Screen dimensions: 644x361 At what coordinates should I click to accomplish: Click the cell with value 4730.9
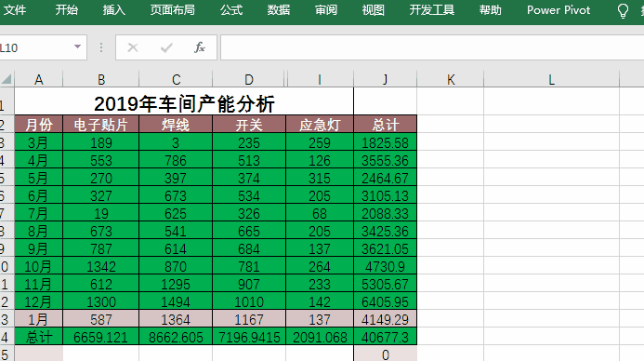pyautogui.click(x=386, y=266)
